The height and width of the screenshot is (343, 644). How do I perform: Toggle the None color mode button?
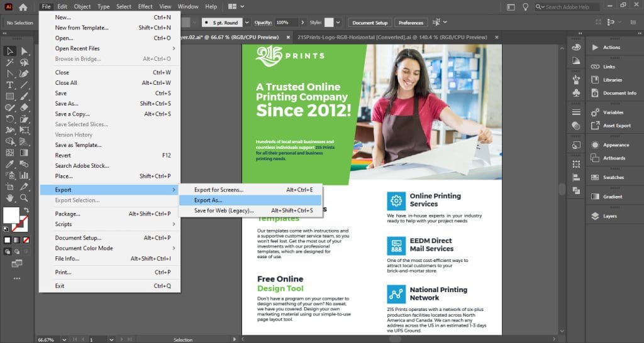point(26,240)
